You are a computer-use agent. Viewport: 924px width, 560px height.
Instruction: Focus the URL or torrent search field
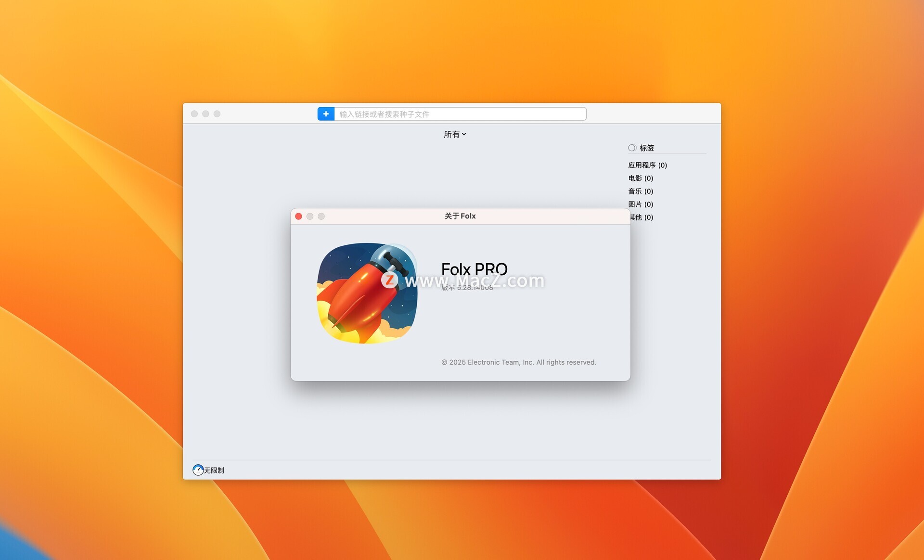460,114
